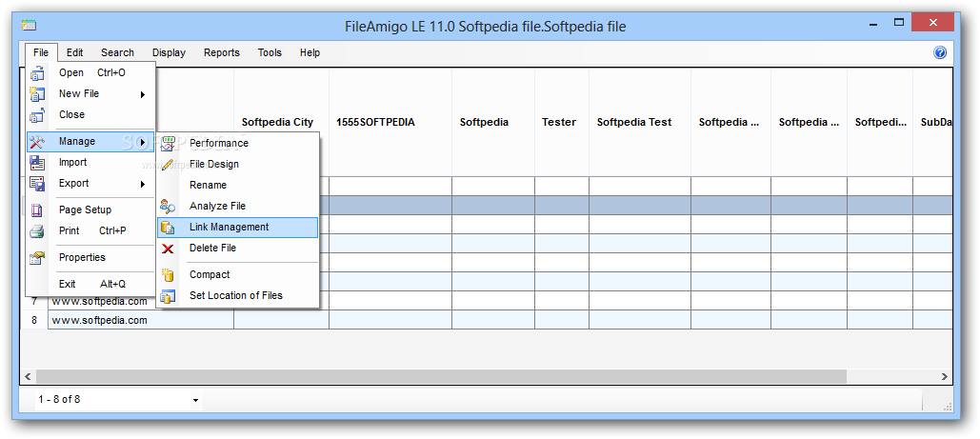Expand the New File submenu arrow
The width and height of the screenshot is (980, 439).
pos(143,94)
